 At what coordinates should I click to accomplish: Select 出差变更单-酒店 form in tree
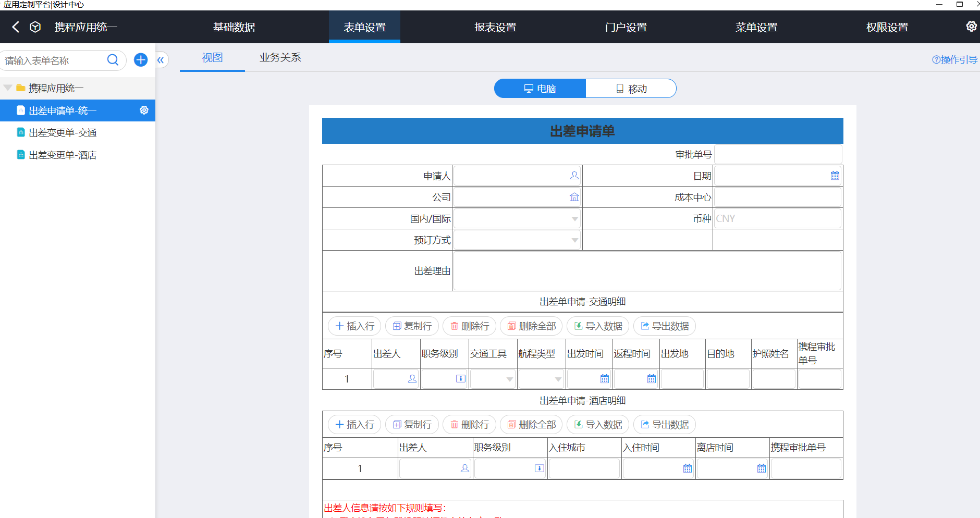pyautogui.click(x=63, y=155)
